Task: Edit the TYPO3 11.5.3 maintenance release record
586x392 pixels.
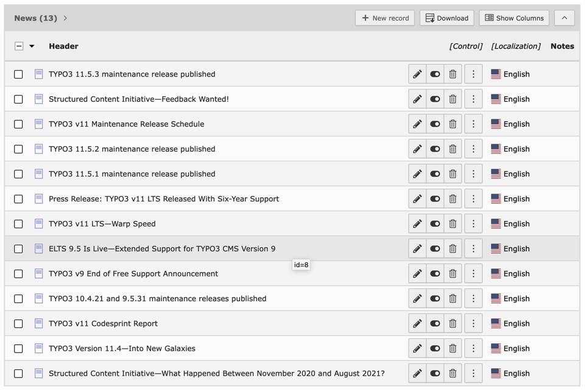Action: point(417,74)
